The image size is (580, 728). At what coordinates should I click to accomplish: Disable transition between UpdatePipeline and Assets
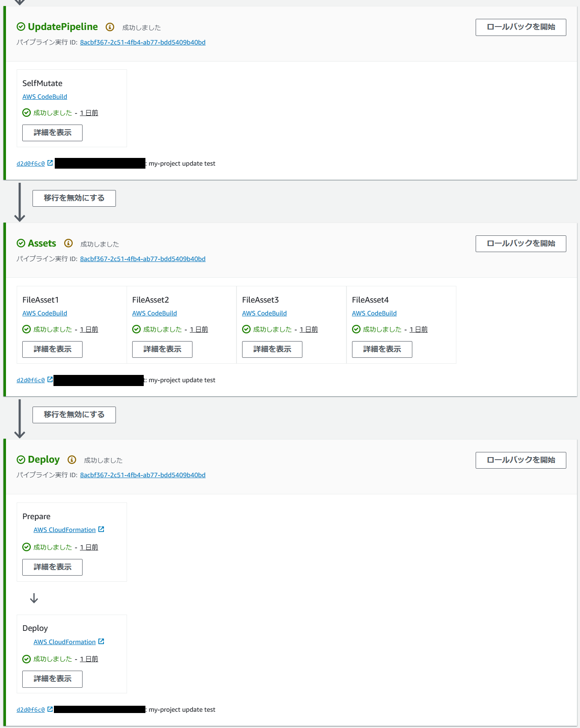(x=74, y=198)
